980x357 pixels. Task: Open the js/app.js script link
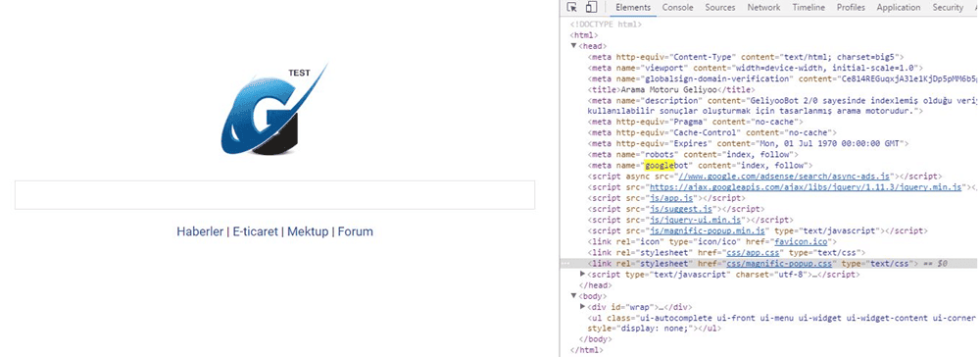[x=670, y=198]
